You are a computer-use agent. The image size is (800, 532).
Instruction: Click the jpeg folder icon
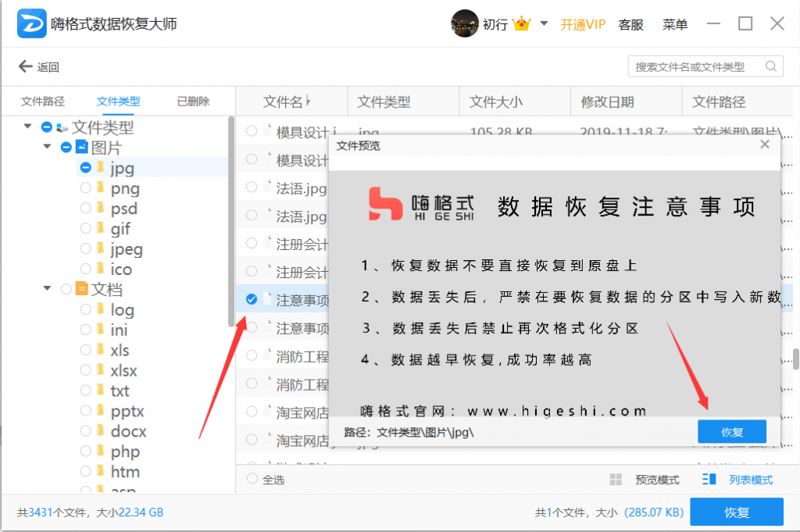(101, 248)
